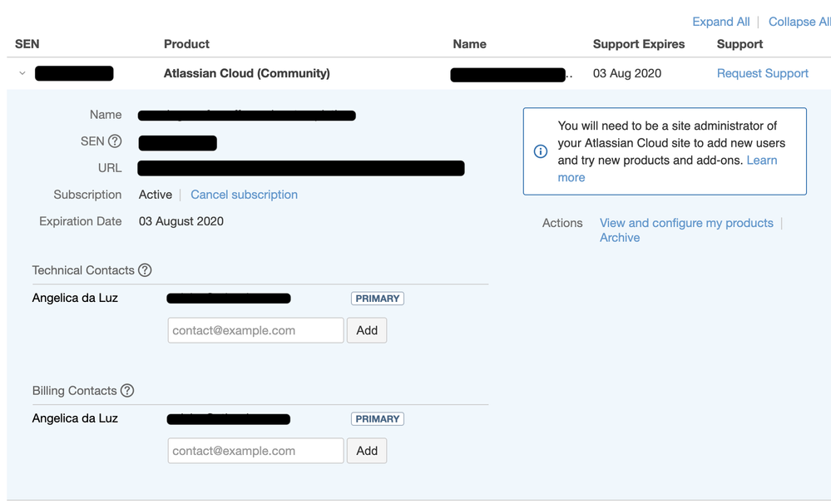
Task: Click the Support Expires column header
Action: 639,44
